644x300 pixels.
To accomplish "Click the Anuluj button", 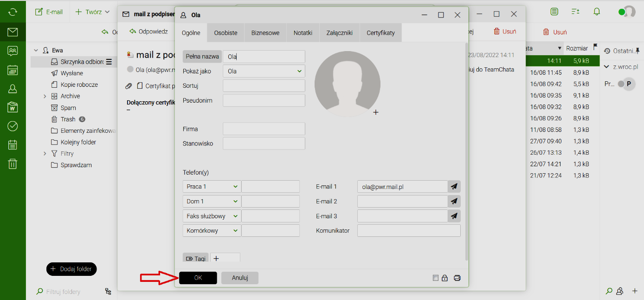I will click(240, 278).
